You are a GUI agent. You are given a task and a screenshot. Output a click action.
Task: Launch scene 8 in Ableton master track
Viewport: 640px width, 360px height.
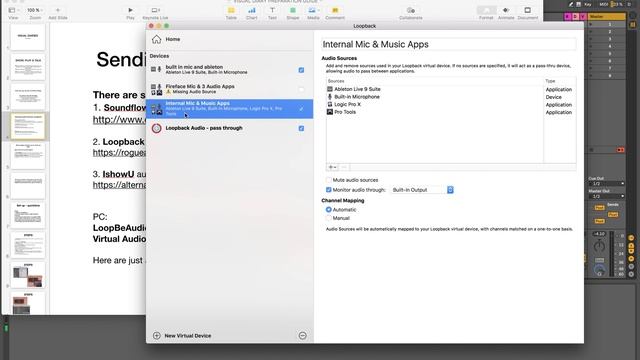(591, 76)
